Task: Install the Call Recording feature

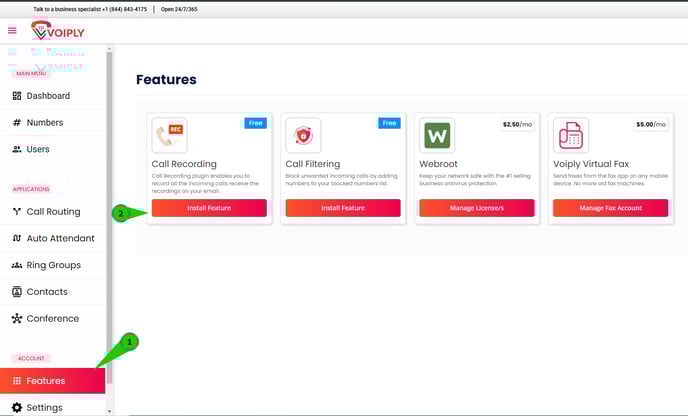Action: coord(209,208)
